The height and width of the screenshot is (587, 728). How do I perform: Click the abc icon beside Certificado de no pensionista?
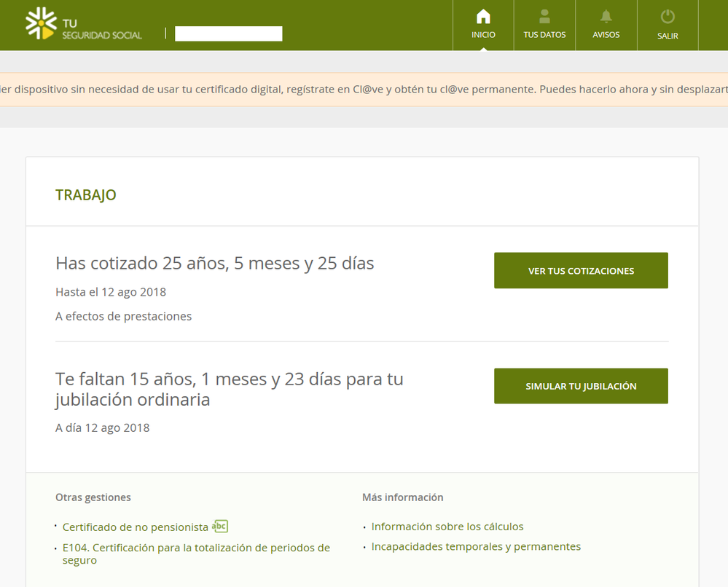(x=219, y=526)
